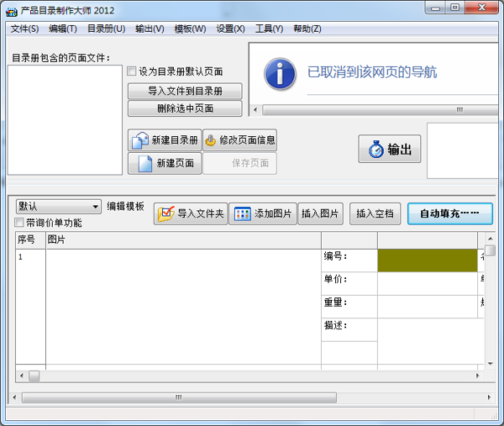The width and height of the screenshot is (504, 426).
Task: Open the 模板(W) menu
Action: pos(190,29)
